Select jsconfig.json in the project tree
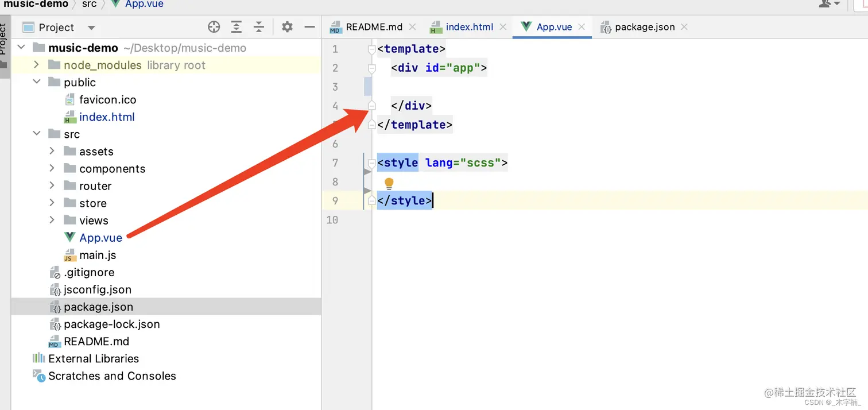The height and width of the screenshot is (410, 868). pyautogui.click(x=98, y=289)
